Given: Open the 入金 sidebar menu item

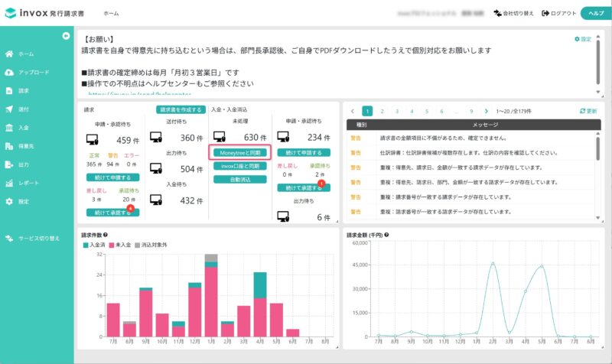Looking at the screenshot, I should [17, 128].
